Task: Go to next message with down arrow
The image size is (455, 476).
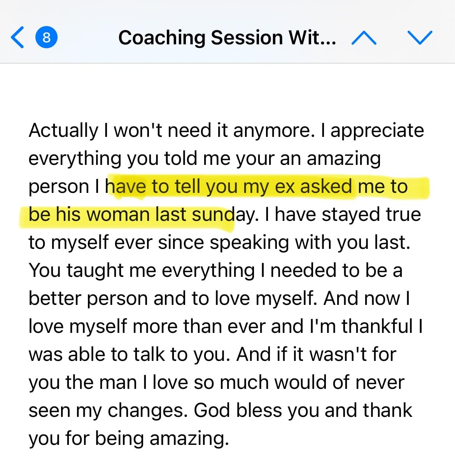Action: [x=420, y=38]
